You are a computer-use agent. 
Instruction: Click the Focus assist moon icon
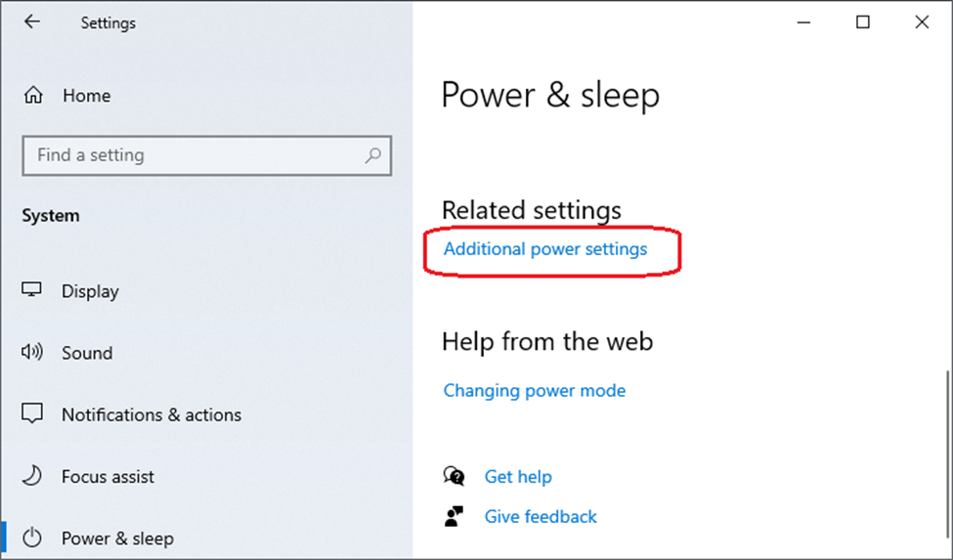[31, 476]
